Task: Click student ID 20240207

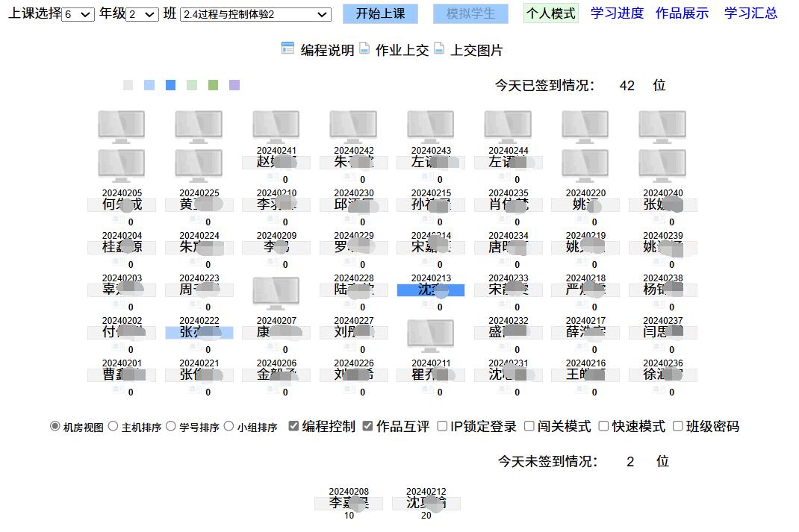Action: click(276, 321)
